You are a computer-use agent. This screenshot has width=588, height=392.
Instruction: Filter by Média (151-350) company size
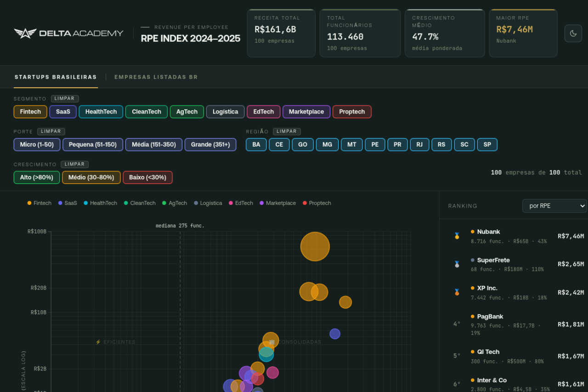click(154, 145)
